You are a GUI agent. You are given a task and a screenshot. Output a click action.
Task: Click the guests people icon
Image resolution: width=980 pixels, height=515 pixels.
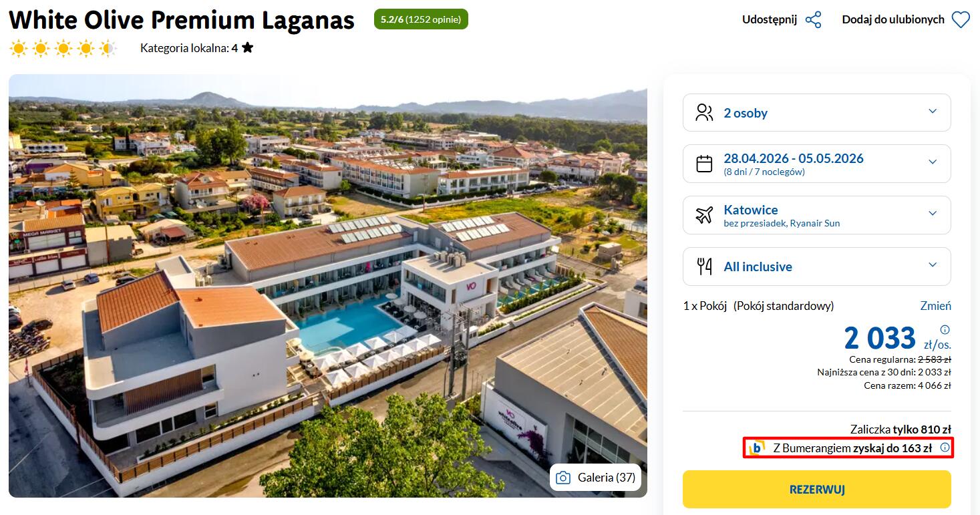tap(704, 112)
